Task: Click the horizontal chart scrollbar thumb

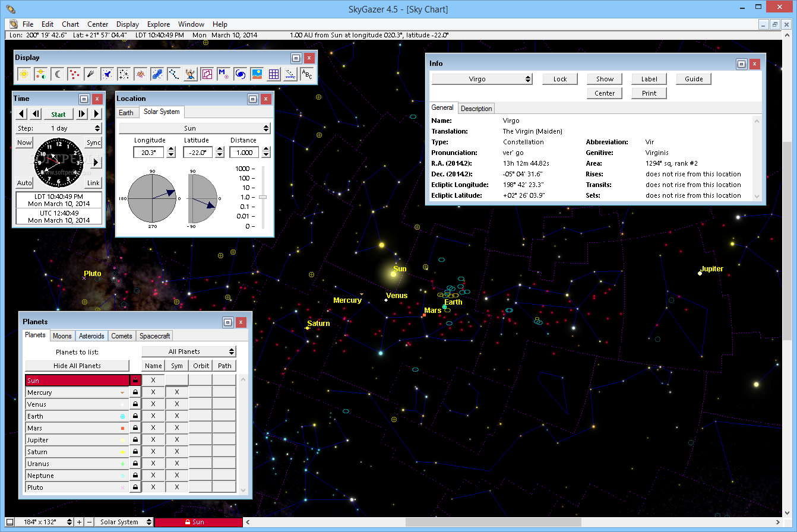Action: click(x=493, y=522)
